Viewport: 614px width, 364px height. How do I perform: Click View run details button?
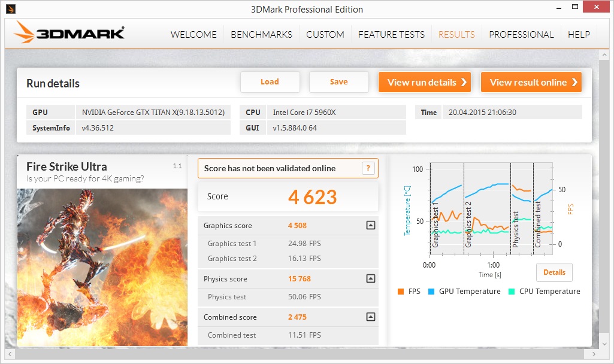pos(425,82)
